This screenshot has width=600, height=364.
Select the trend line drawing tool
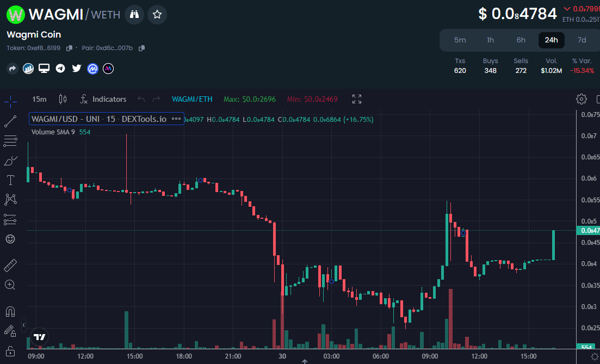point(10,121)
